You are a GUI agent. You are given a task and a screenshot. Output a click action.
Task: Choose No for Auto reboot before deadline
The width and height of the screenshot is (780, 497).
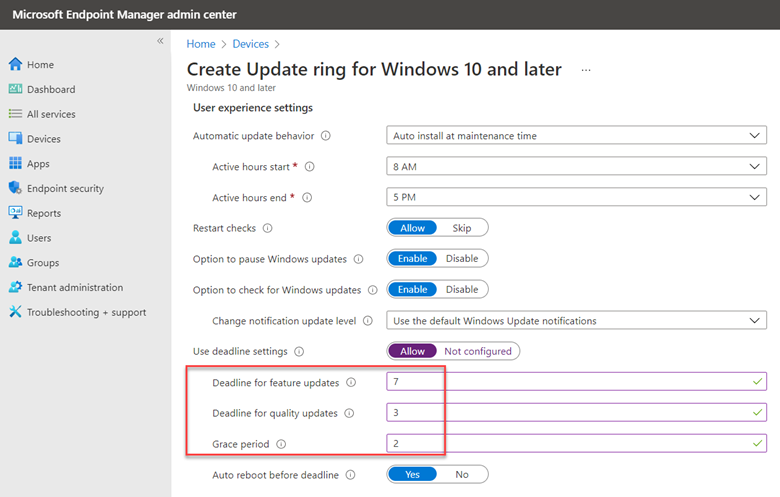462,475
